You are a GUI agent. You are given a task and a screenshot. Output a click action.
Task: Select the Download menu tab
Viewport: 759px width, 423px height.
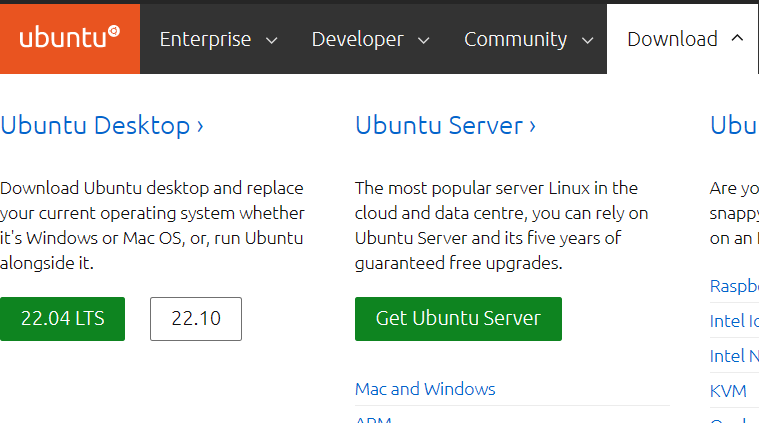[683, 39]
